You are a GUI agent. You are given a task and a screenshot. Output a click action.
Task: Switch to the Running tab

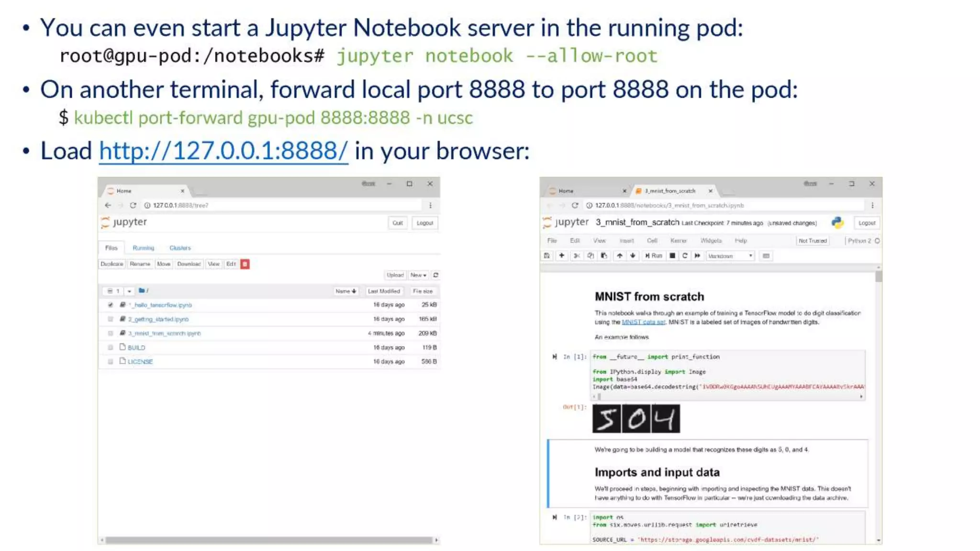pos(143,248)
